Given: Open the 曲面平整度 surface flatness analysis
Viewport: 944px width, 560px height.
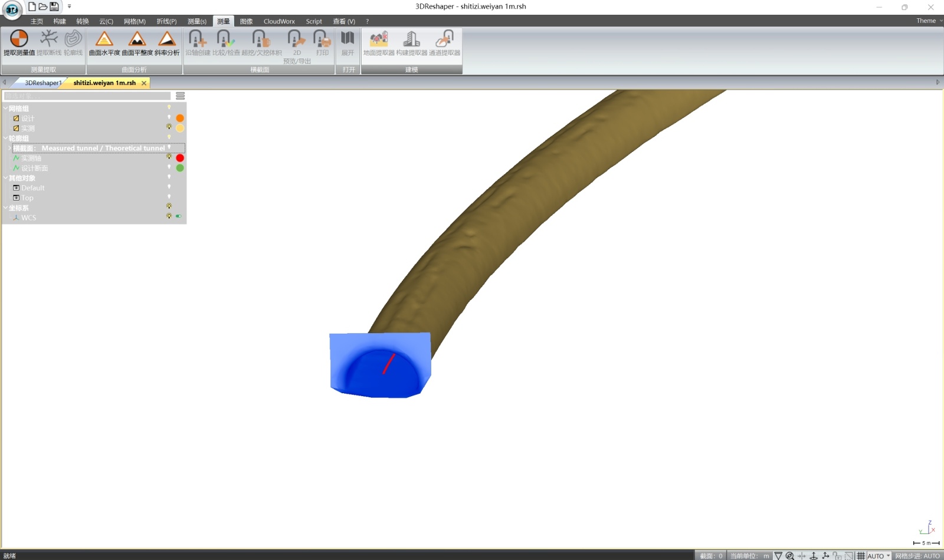Looking at the screenshot, I should coord(137,42).
